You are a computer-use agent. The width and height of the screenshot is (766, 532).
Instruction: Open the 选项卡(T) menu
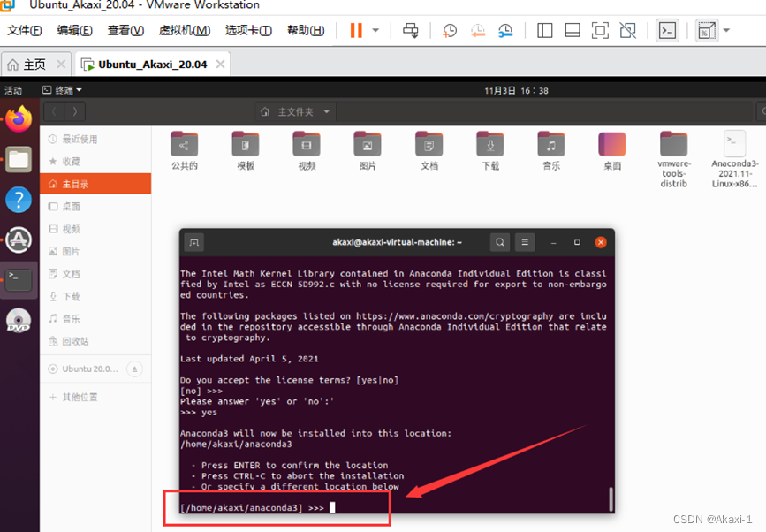(248, 30)
